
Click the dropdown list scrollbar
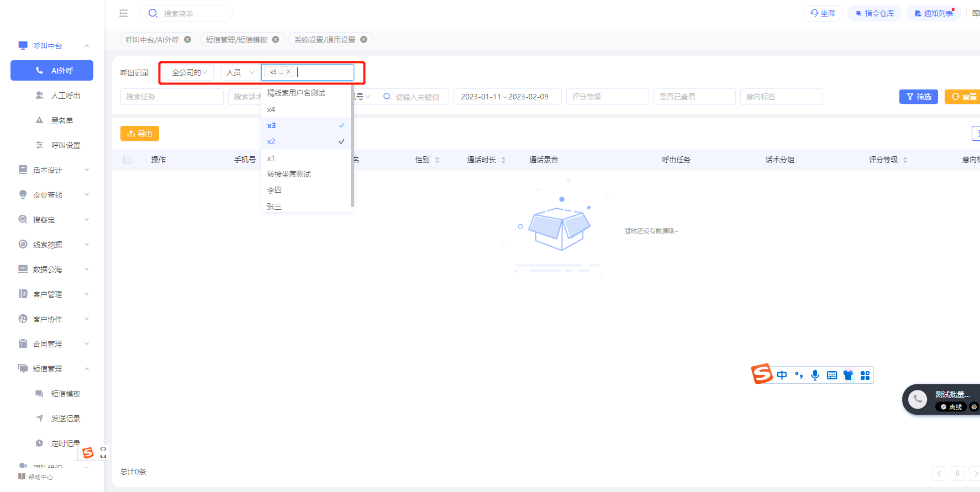(x=352, y=146)
